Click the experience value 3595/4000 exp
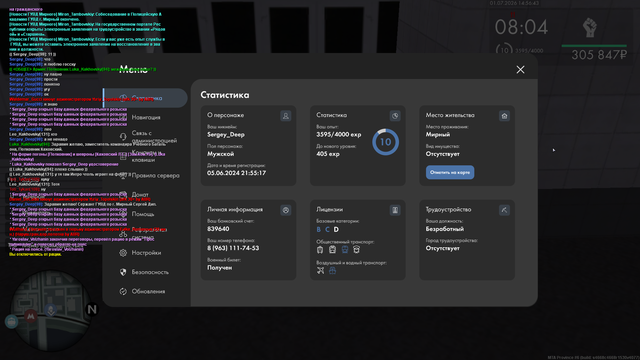 (338, 134)
